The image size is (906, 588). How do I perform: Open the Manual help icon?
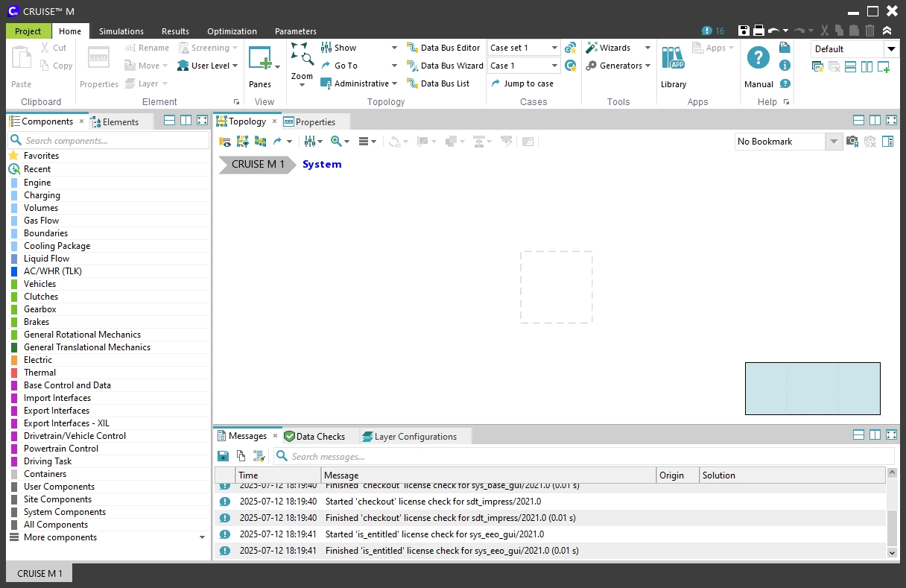point(758,59)
